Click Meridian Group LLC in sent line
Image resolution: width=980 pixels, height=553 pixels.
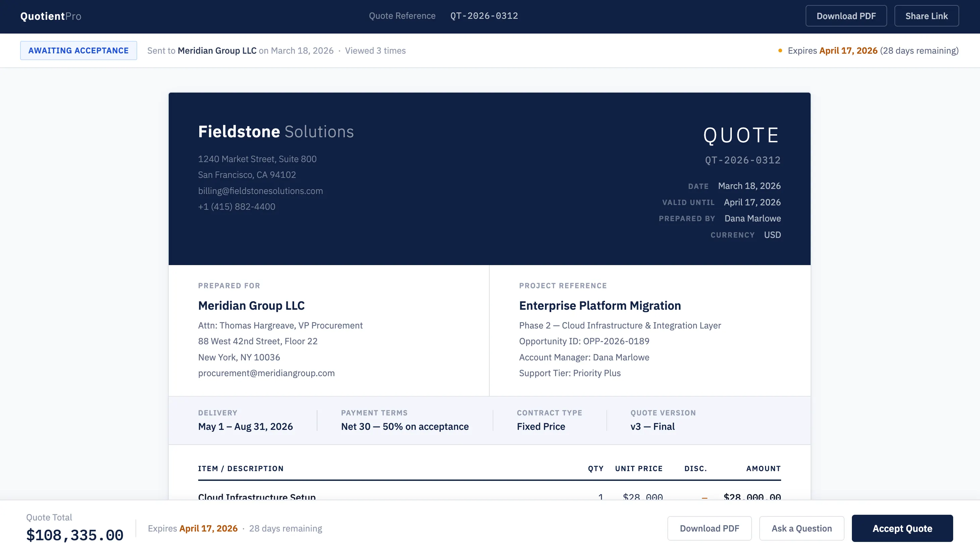point(217,51)
